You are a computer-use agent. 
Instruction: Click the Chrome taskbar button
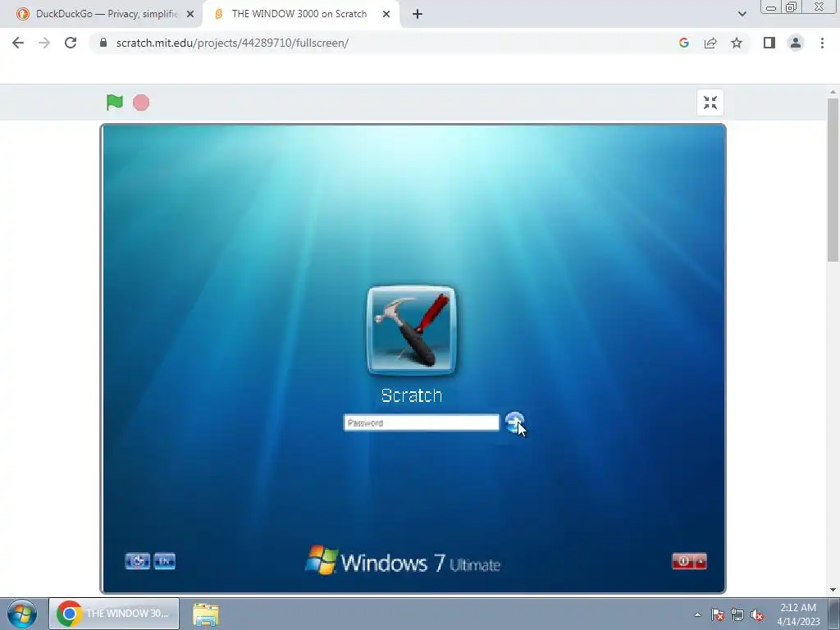click(x=114, y=614)
